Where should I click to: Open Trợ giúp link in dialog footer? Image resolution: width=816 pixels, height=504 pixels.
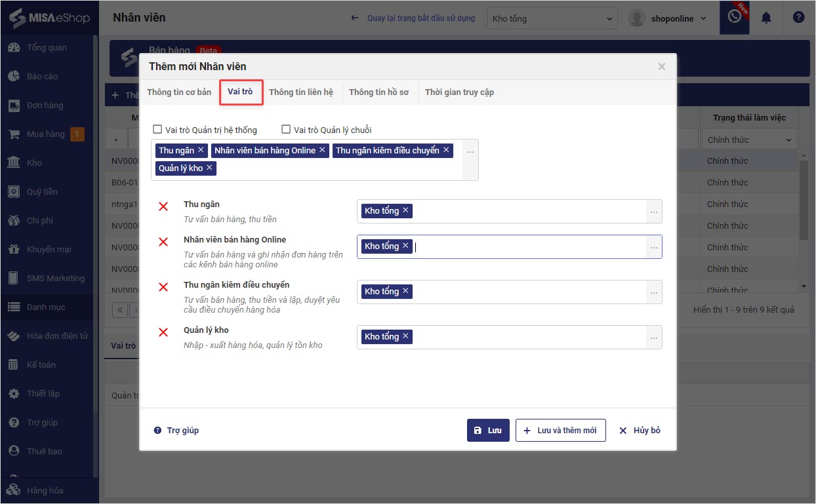pos(176,431)
